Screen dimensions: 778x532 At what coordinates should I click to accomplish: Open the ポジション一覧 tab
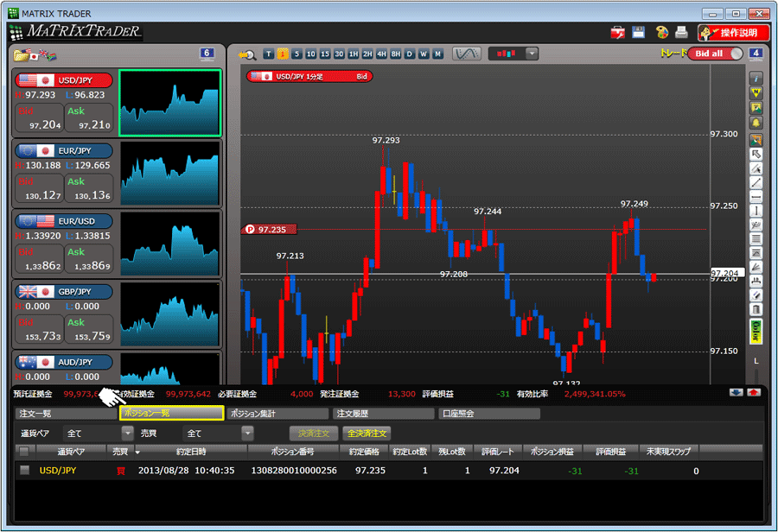tap(172, 413)
